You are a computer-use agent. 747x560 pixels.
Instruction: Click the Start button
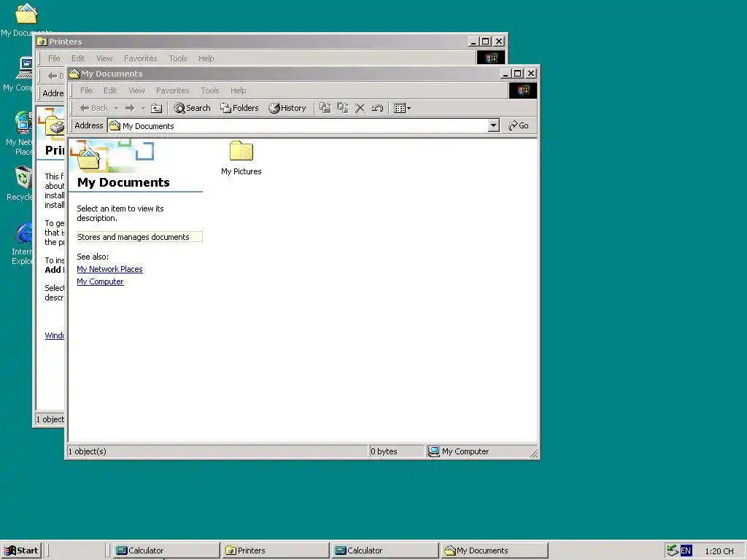coord(21,551)
